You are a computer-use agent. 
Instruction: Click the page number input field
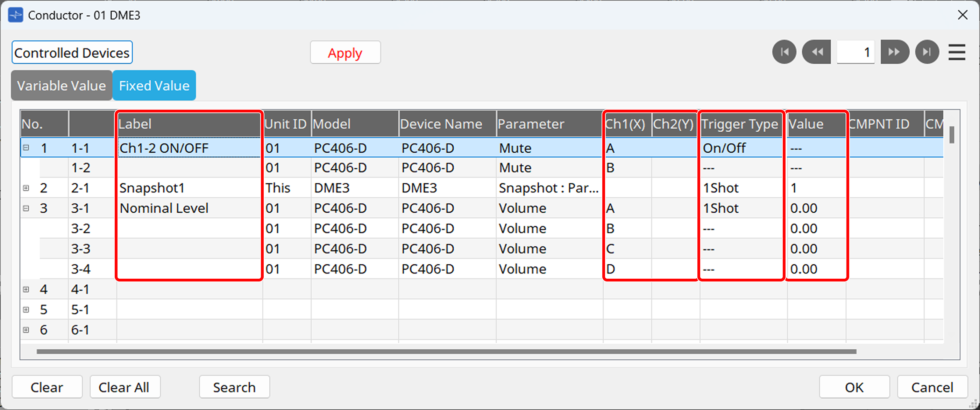coord(856,52)
